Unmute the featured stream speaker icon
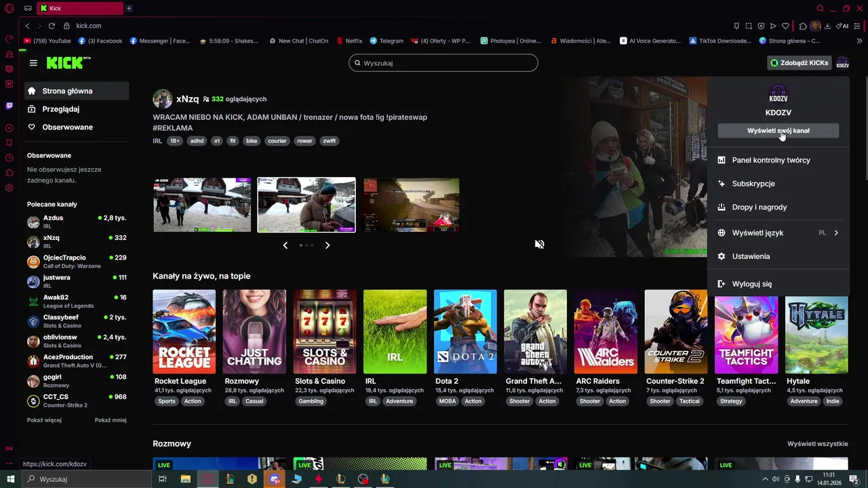Image resolution: width=868 pixels, height=488 pixels. point(539,244)
